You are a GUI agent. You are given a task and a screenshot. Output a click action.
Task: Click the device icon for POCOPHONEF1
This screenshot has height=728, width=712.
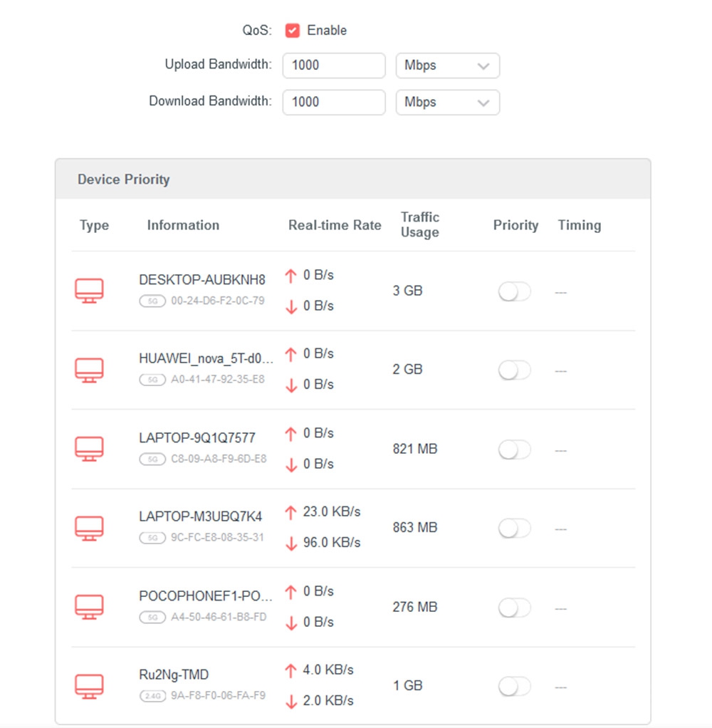point(89,607)
